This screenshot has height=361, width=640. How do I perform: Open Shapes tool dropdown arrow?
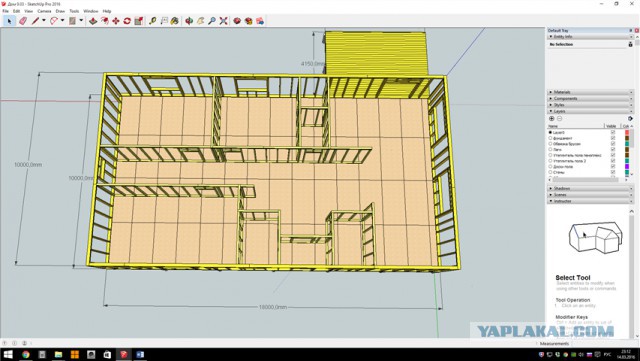80,20
